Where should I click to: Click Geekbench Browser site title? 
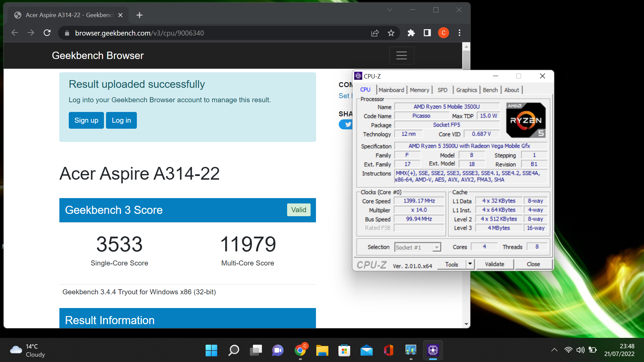tap(98, 55)
